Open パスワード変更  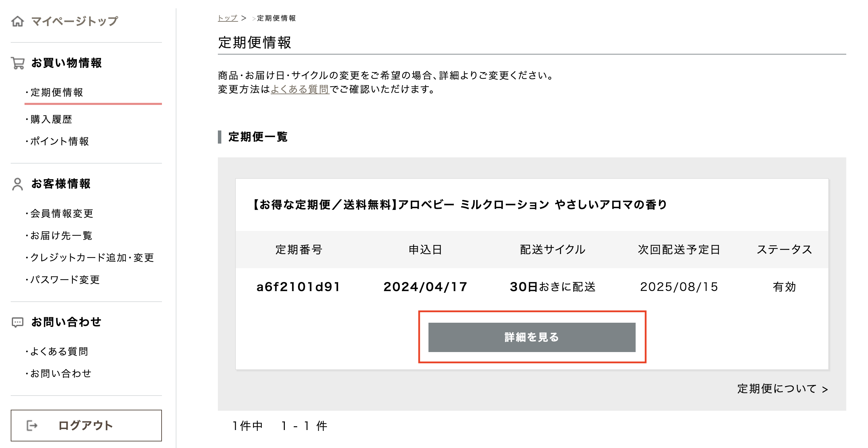pos(65,280)
